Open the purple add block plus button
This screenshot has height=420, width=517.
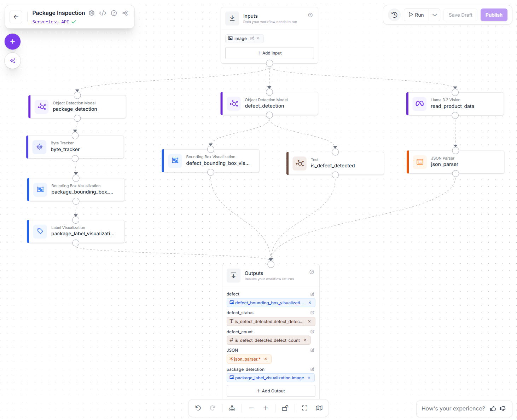tap(13, 42)
